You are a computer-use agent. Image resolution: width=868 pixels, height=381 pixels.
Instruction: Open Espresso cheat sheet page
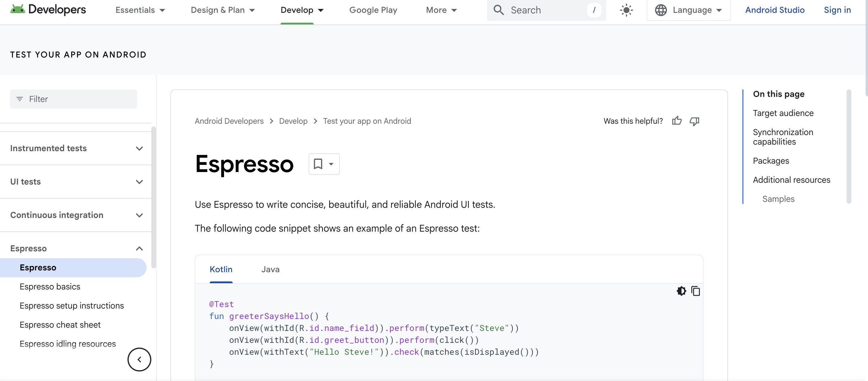pyautogui.click(x=60, y=325)
